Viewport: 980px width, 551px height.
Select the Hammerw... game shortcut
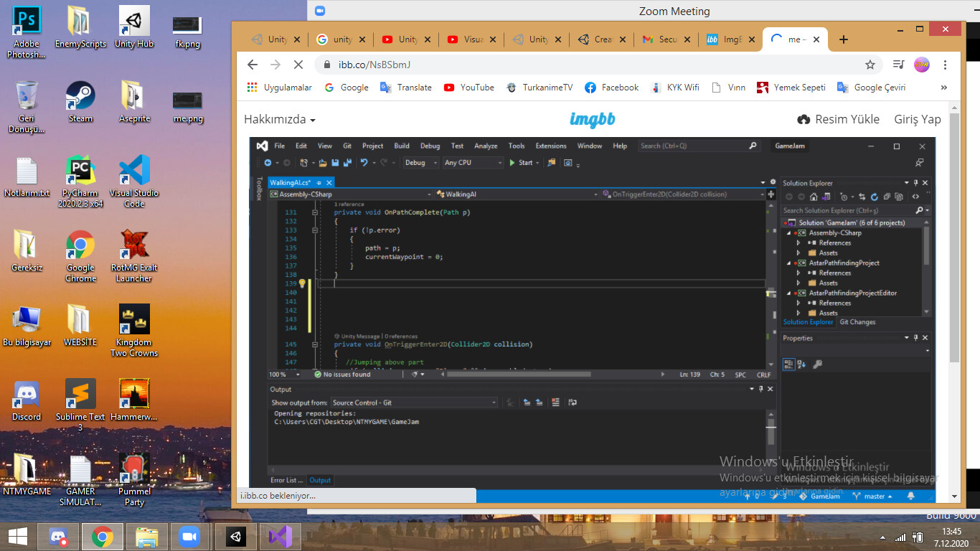click(x=134, y=400)
